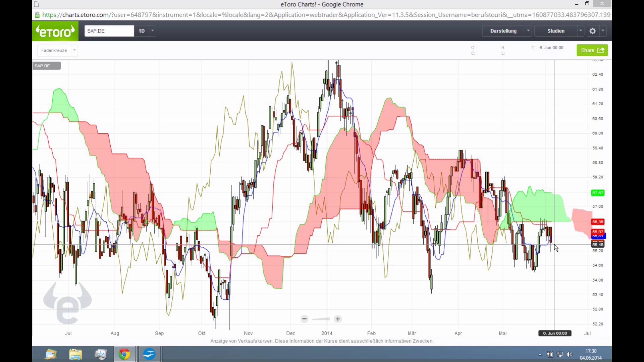
Task: Open the Studien menu
Action: click(556, 31)
